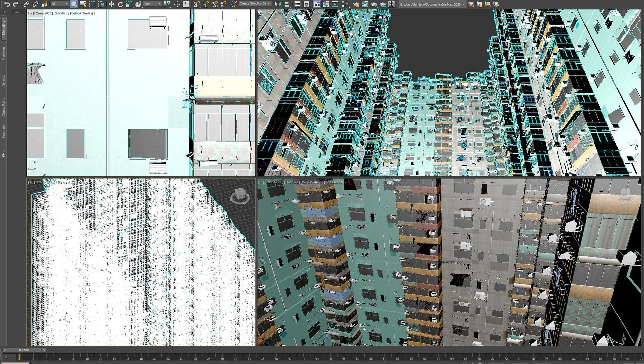This screenshot has width=644, height=364.
Task: Click the time slider 0 / 100 handle
Action: click(x=24, y=350)
